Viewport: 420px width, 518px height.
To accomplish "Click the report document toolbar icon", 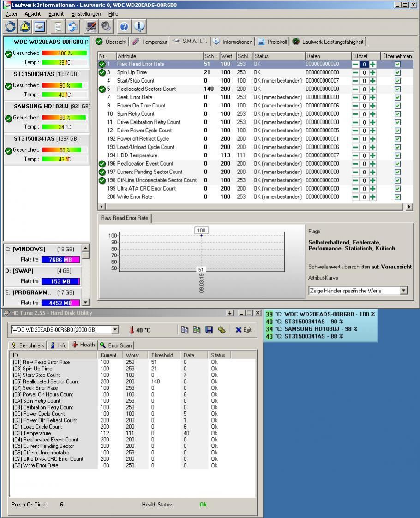I will 58,26.
